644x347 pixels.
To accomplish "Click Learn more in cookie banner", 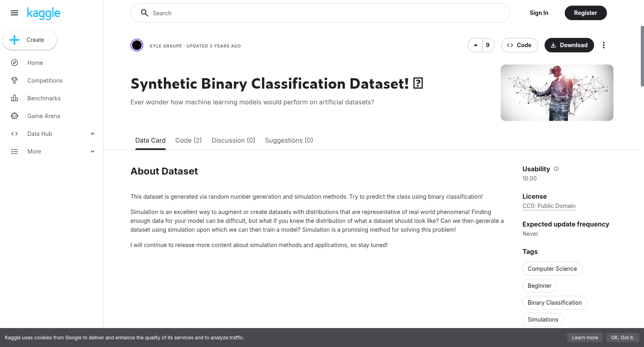I will coord(585,338).
